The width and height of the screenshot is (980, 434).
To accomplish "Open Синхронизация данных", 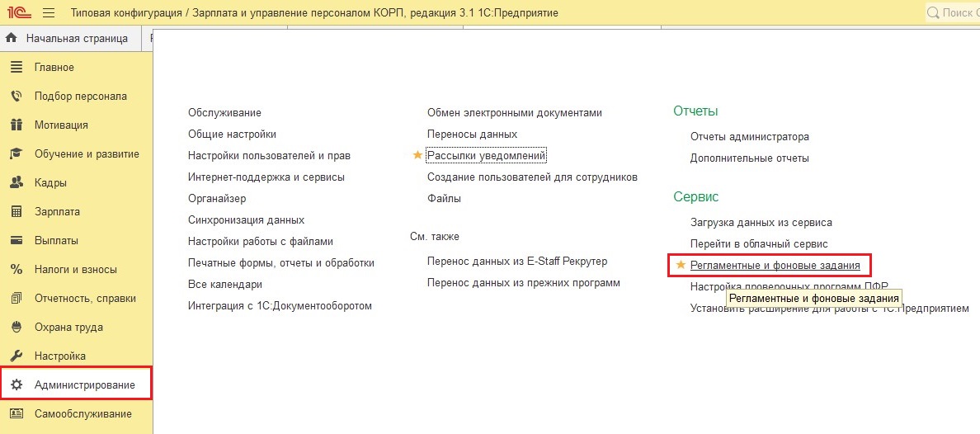I will [247, 220].
